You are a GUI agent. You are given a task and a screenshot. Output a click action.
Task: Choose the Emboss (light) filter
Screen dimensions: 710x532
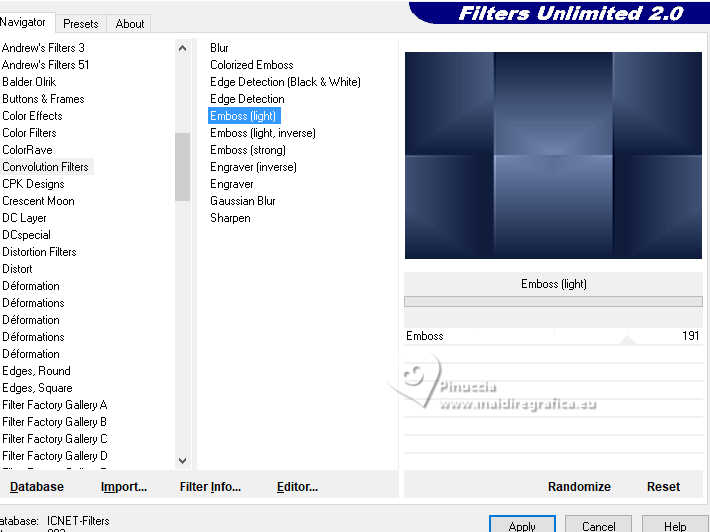pos(244,116)
